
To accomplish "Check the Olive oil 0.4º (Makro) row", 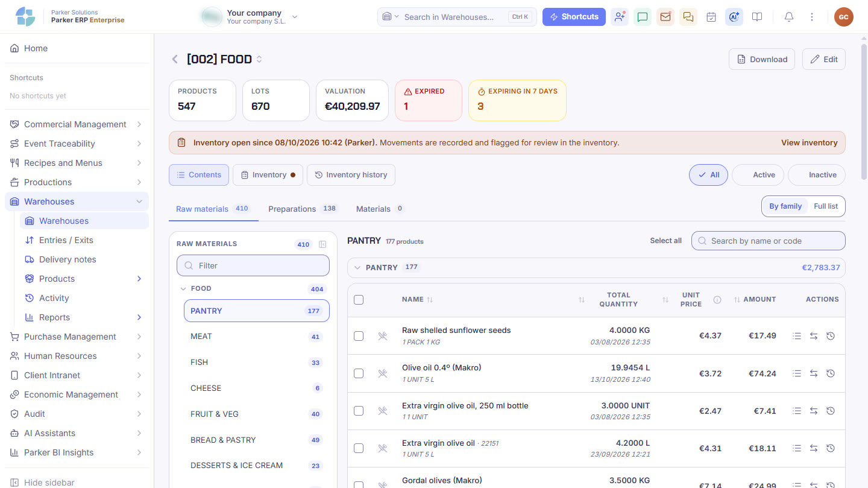I will click(359, 373).
